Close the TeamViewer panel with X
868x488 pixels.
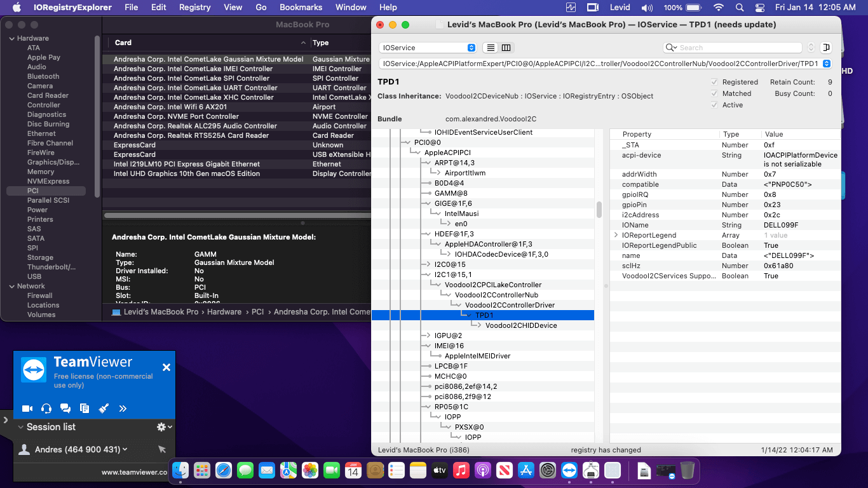pyautogui.click(x=166, y=367)
